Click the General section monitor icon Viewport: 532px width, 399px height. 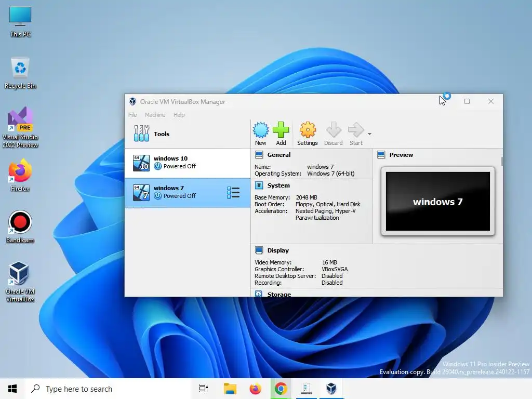[259, 155]
